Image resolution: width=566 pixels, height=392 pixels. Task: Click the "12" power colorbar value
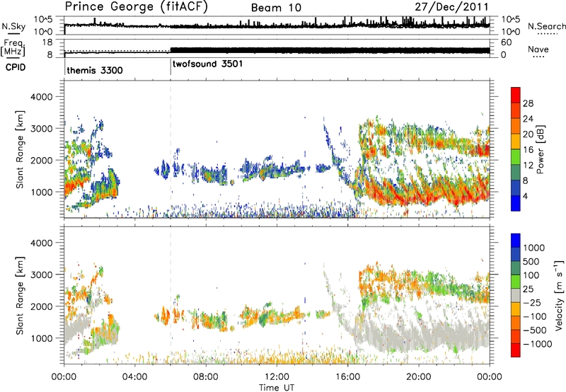528,166
